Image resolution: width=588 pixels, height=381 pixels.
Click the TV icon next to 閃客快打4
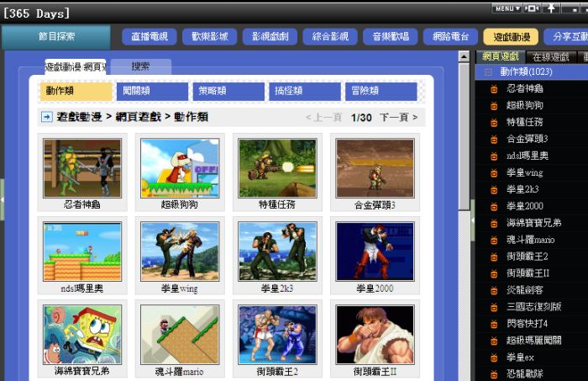(494, 324)
